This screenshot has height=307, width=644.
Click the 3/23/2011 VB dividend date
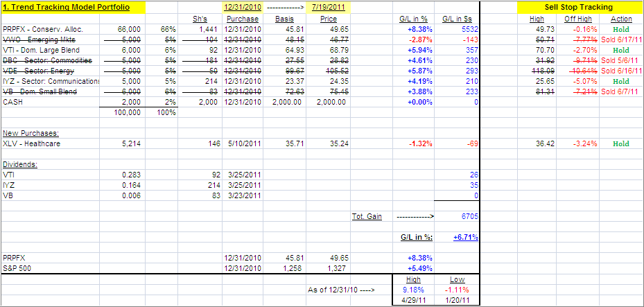point(246,196)
